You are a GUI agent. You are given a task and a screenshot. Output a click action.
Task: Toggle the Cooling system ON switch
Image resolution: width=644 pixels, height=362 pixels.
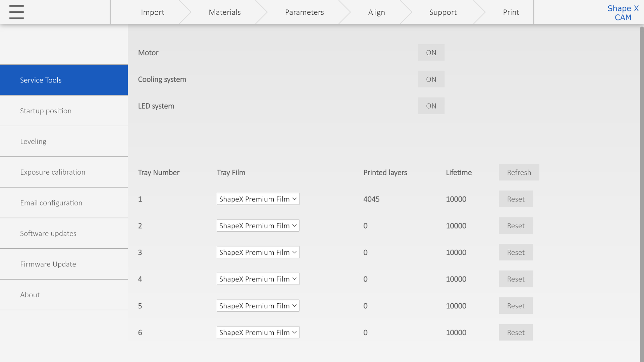pyautogui.click(x=431, y=79)
